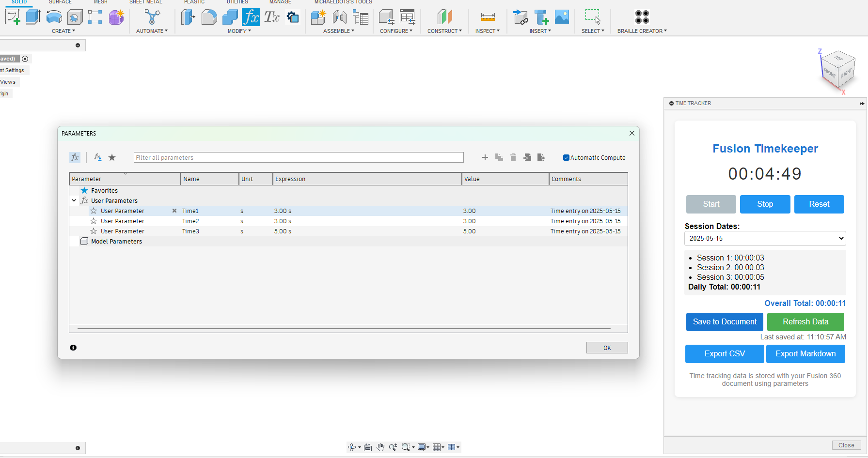868x458 pixels.
Task: Select the Fillet tool
Action: point(209,17)
